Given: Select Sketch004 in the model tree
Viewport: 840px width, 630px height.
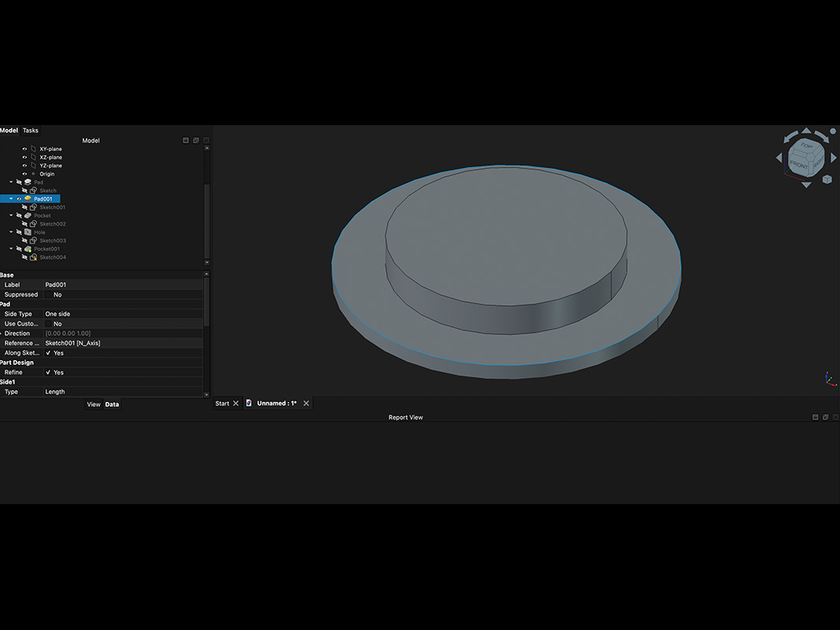Looking at the screenshot, I should click(x=53, y=257).
